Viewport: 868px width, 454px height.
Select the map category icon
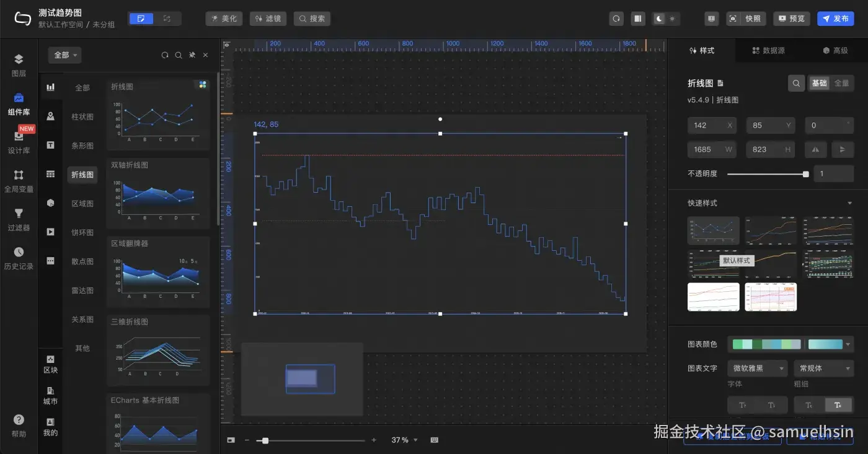click(51, 116)
